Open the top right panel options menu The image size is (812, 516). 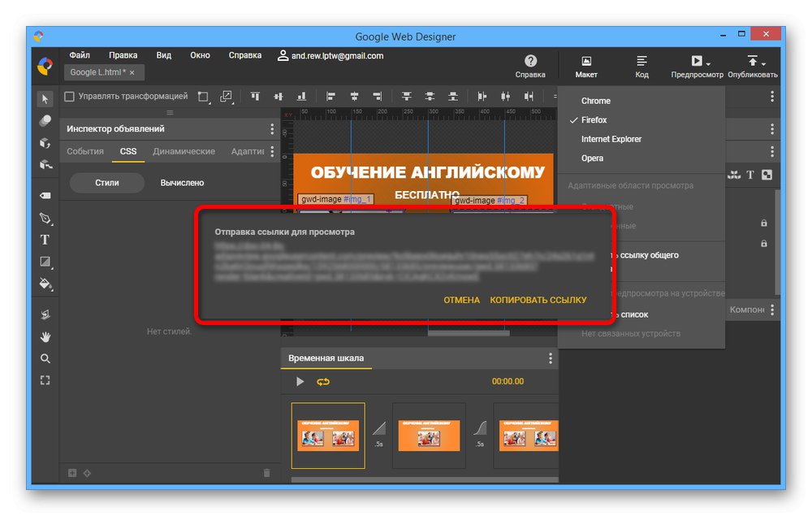coord(772,97)
